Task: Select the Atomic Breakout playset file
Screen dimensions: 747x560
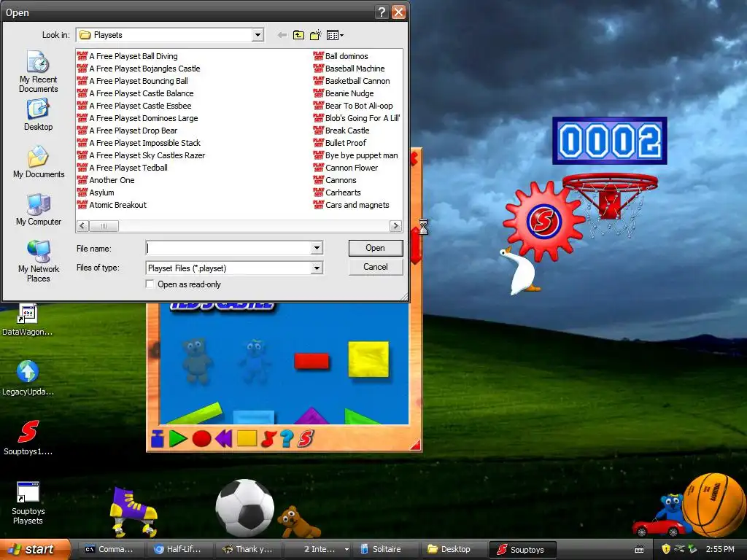Action: coord(112,205)
